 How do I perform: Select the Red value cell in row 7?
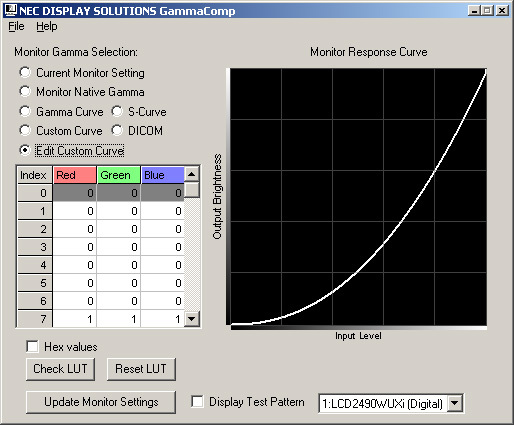(75, 319)
